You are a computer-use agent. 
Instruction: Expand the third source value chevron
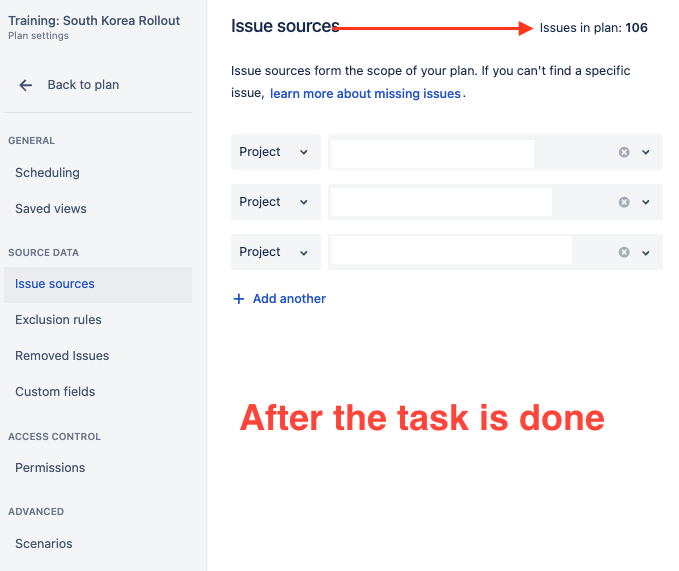coord(646,252)
